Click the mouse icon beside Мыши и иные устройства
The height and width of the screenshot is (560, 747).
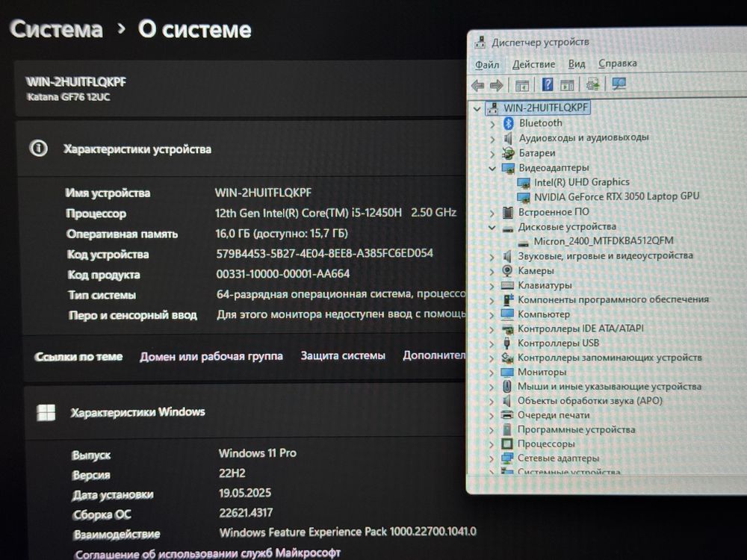507,386
